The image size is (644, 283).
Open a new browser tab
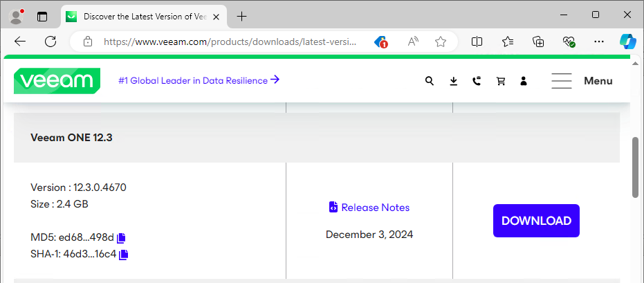(242, 17)
